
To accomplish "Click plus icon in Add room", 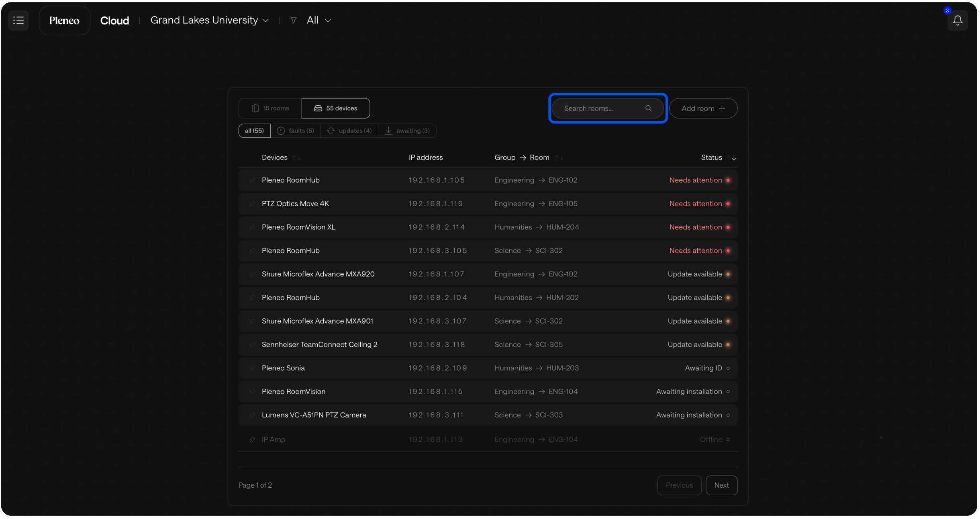I will click(x=722, y=108).
